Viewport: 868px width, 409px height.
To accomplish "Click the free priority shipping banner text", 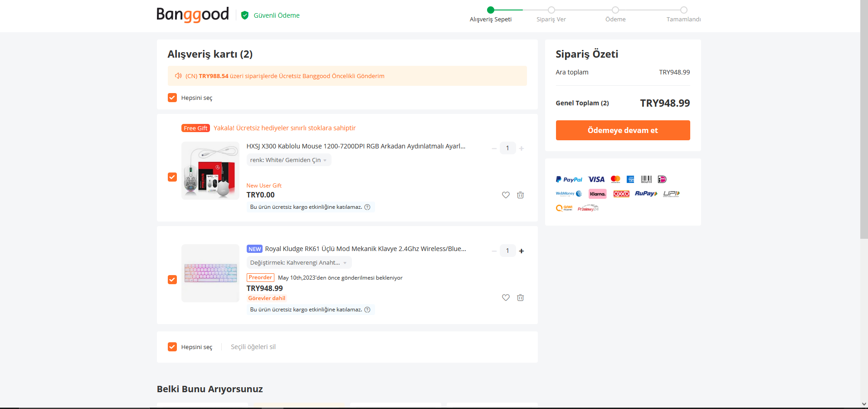I will point(285,76).
